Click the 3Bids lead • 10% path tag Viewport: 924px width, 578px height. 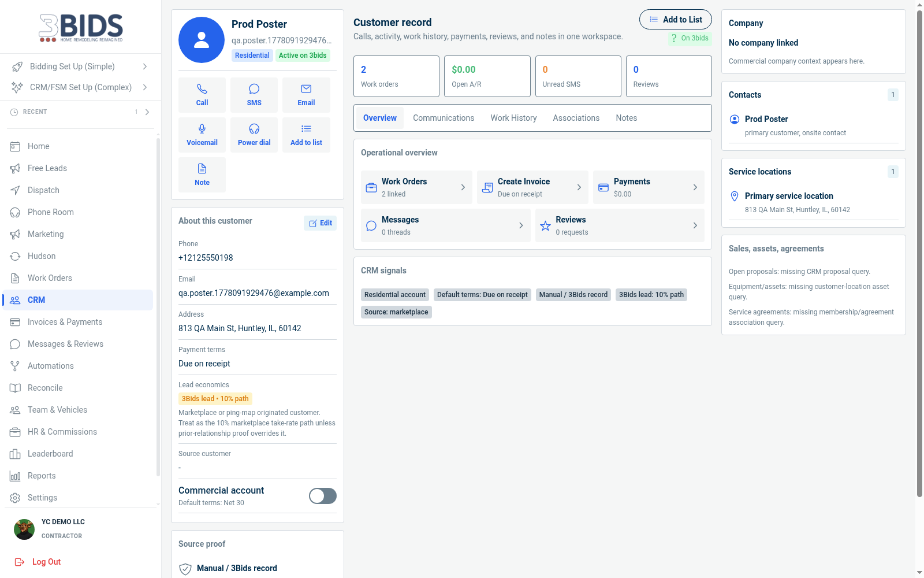215,399
